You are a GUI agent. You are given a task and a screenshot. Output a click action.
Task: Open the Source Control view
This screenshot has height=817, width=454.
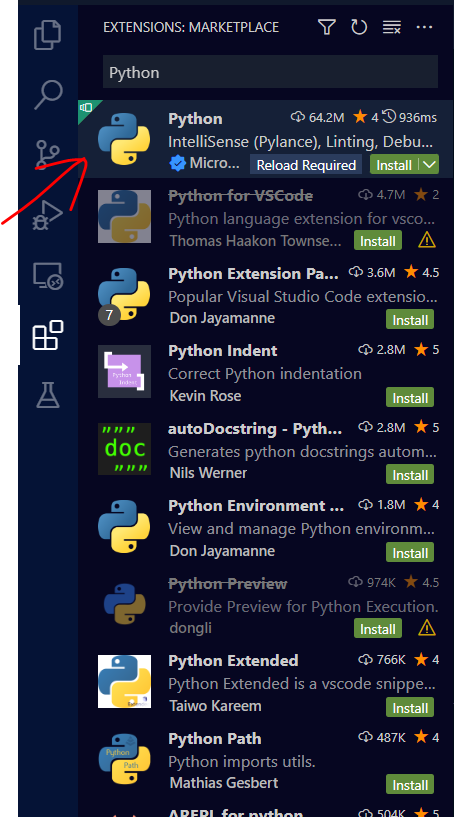click(x=48, y=155)
